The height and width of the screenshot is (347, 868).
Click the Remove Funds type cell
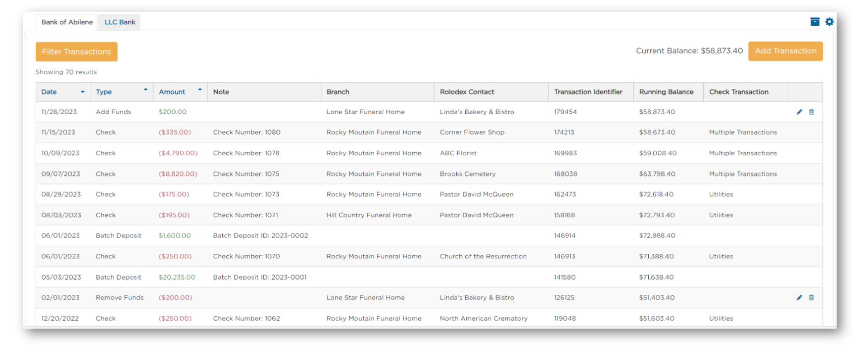(120, 297)
